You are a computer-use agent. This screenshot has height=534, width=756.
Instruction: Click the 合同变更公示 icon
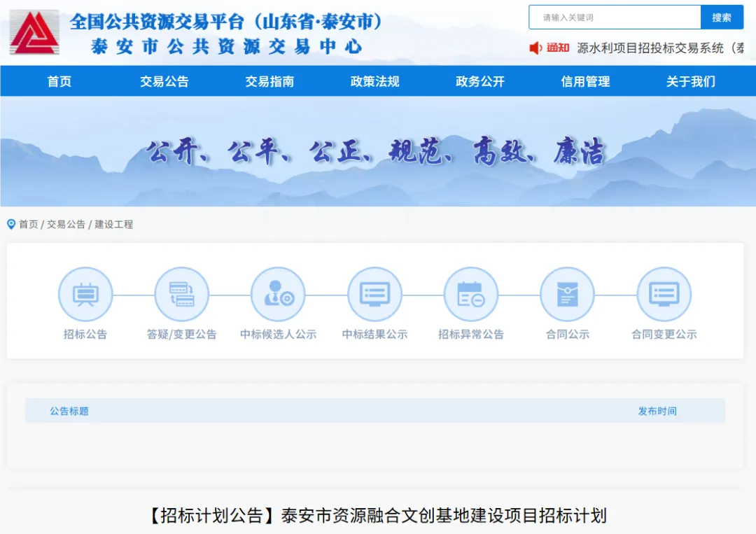click(x=664, y=295)
